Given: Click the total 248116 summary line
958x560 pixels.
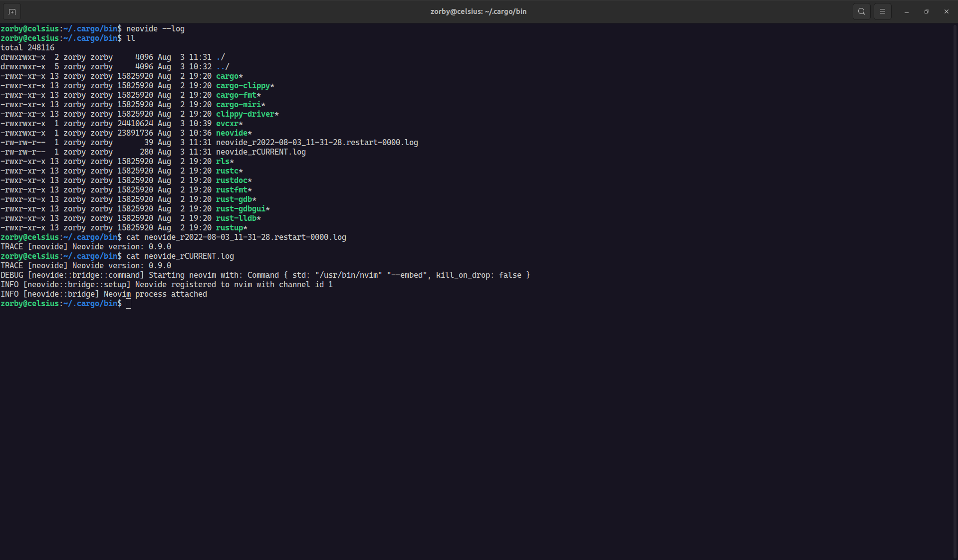Looking at the screenshot, I should [x=27, y=47].
